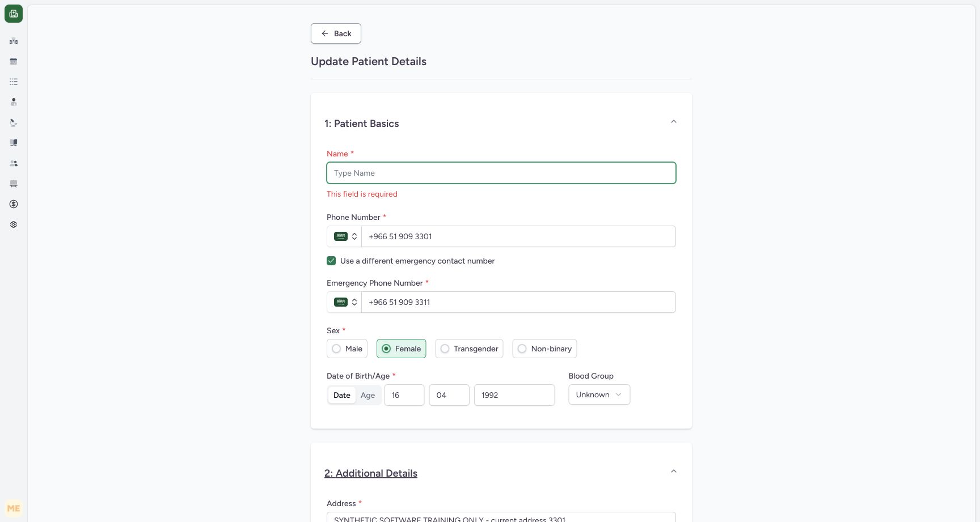The image size is (980, 522).
Task: Go back using the Back arrow button
Action: (x=336, y=33)
